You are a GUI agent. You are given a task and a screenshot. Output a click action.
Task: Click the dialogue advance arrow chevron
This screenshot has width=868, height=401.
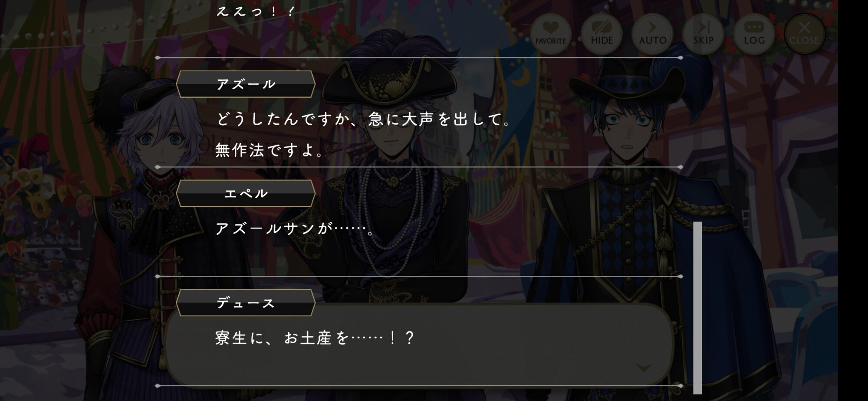click(644, 368)
